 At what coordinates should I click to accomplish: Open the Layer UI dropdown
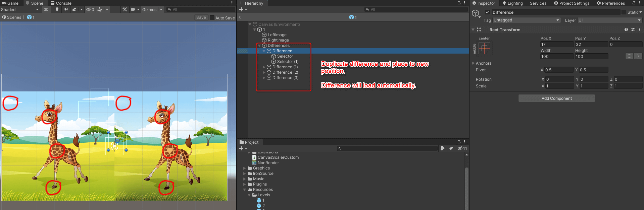coord(609,20)
